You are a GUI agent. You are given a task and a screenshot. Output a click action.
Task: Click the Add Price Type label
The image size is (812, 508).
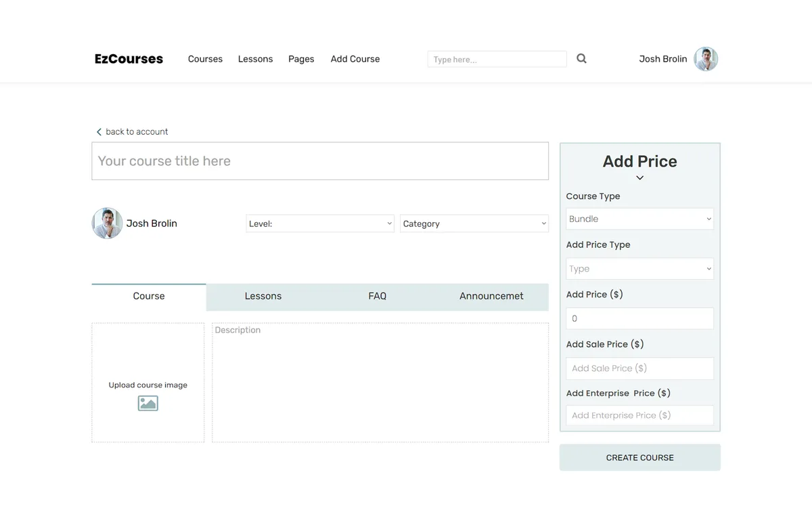click(x=598, y=245)
